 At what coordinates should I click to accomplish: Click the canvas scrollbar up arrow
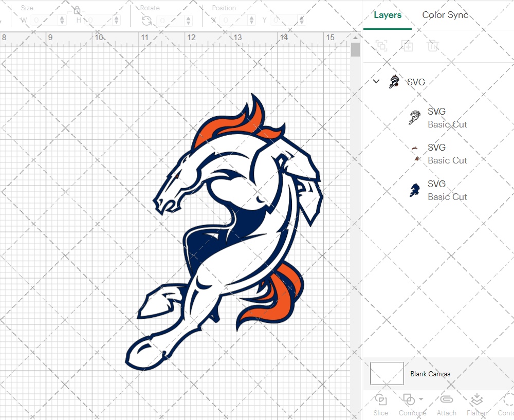(x=355, y=38)
